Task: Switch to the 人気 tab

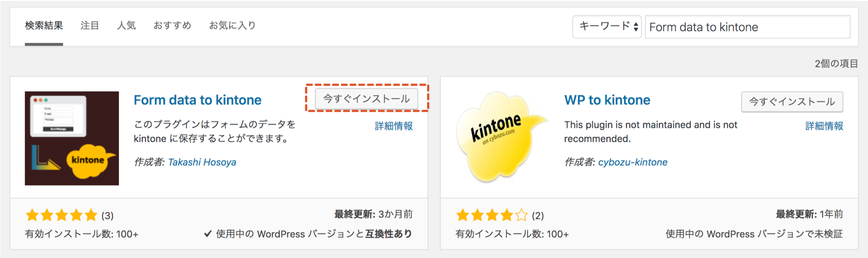Action: pos(126,26)
